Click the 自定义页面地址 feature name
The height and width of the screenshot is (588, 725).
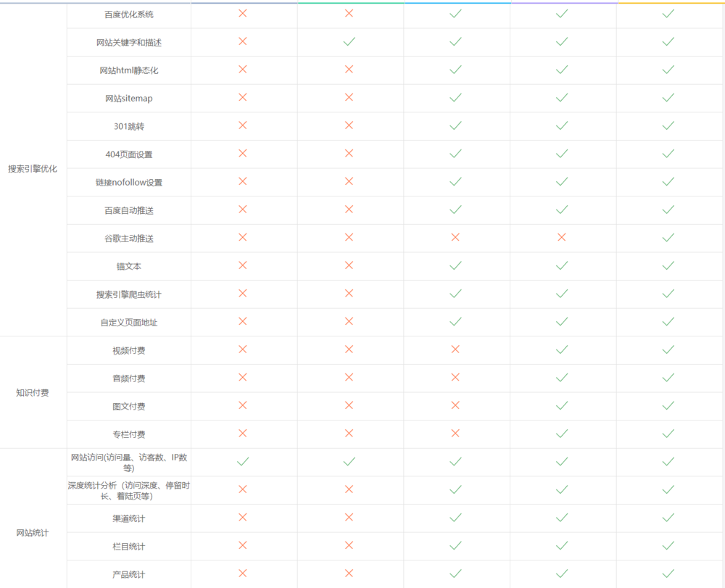tap(129, 322)
